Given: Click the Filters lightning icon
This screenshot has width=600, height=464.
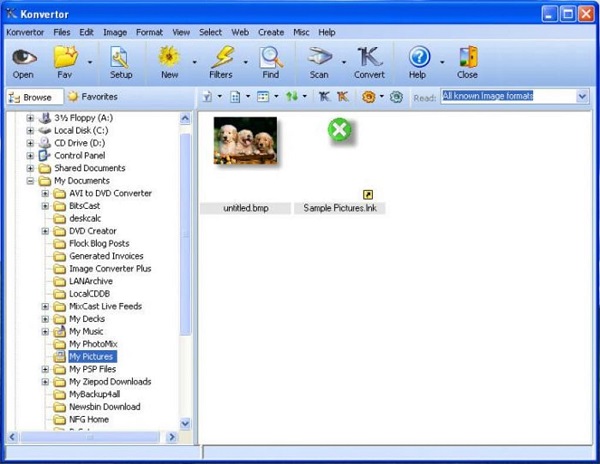Looking at the screenshot, I should coord(223,57).
